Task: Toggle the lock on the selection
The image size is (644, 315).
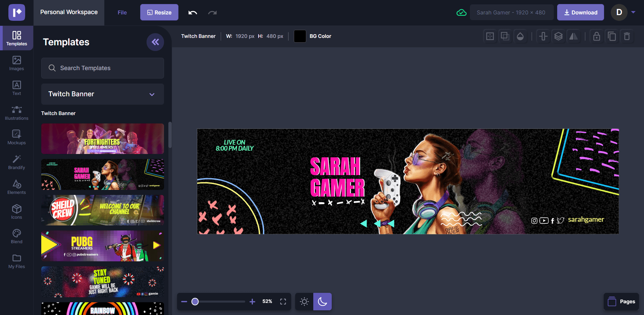Action: pos(596,36)
